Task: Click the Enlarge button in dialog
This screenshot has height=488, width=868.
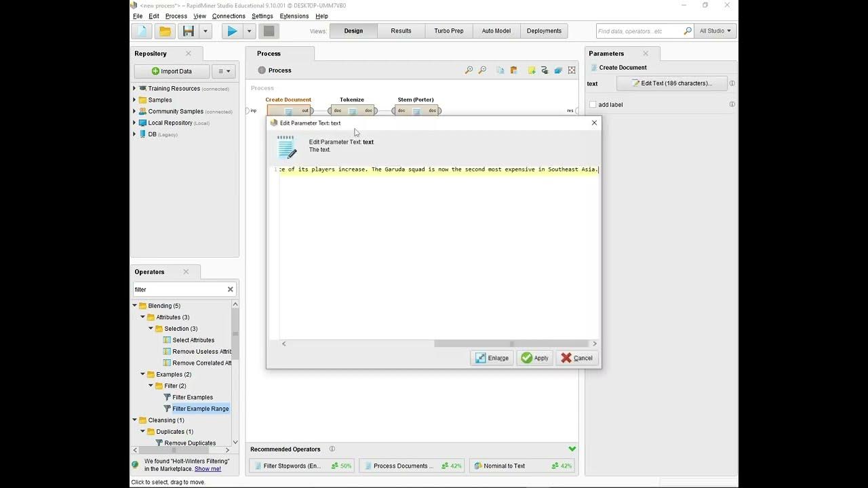Action: (492, 358)
